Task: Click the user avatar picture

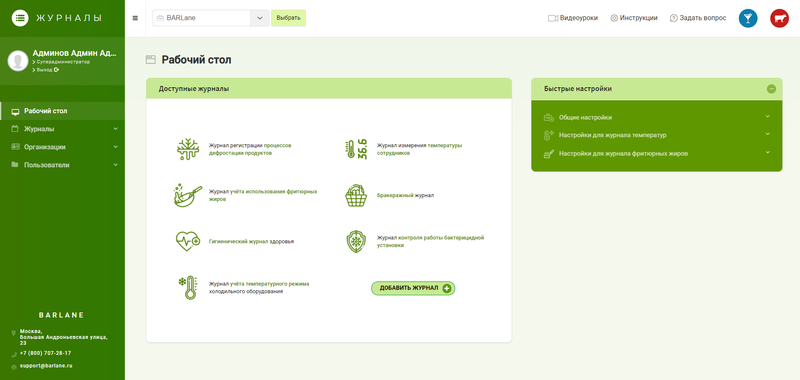Action: click(18, 61)
